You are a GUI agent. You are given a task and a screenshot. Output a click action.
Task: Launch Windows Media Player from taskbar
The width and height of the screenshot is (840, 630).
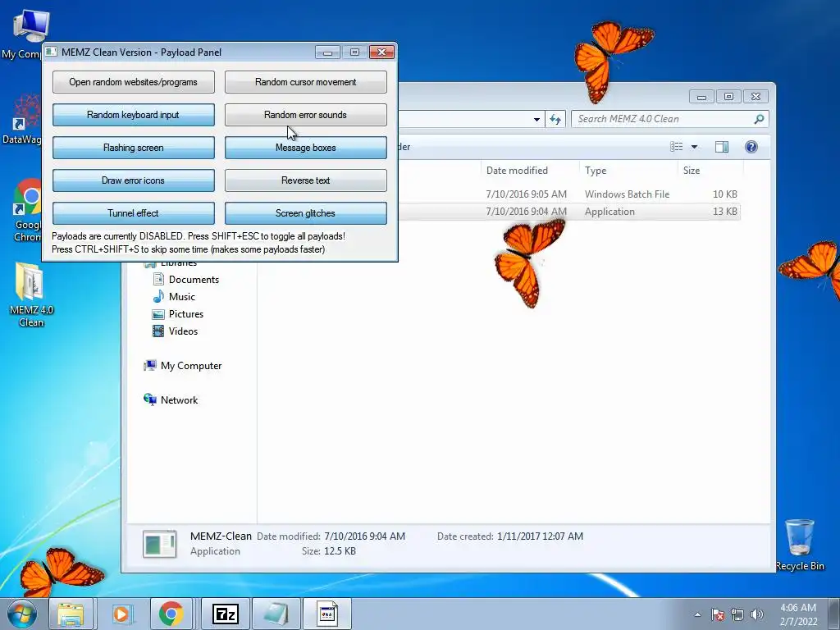coord(121,614)
